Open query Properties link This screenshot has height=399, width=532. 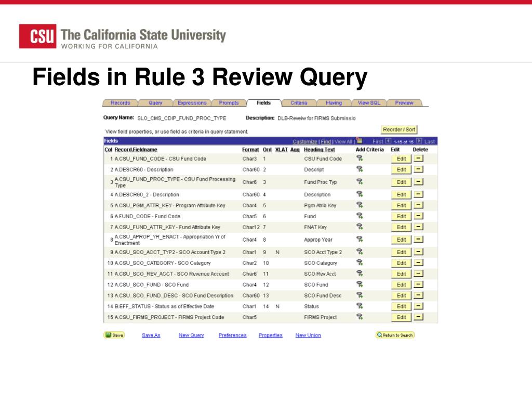click(270, 335)
